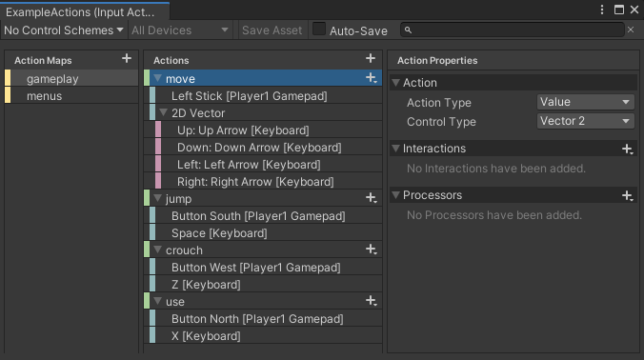Collapse the 2D Vector composite foldout
This screenshot has height=360, width=644.
[164, 112]
